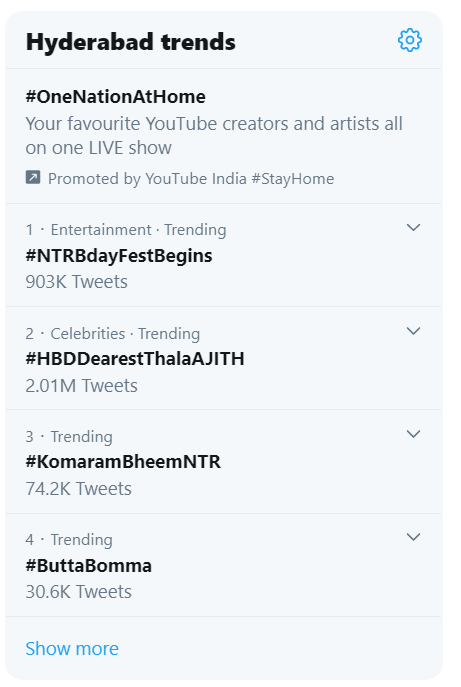Click the promoted arrow icon
Image resolution: width=461 pixels, height=687 pixels.
(33, 177)
